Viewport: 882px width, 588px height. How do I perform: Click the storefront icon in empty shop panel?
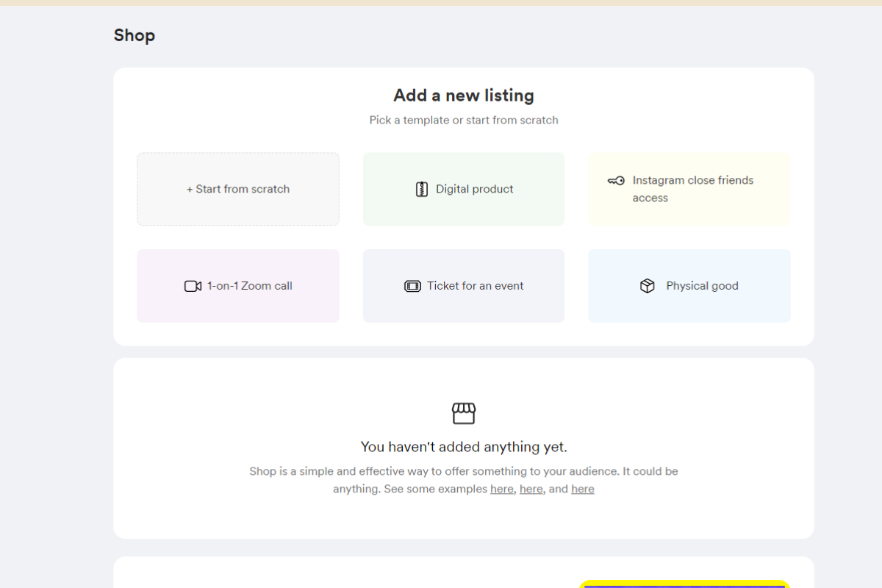point(464,413)
